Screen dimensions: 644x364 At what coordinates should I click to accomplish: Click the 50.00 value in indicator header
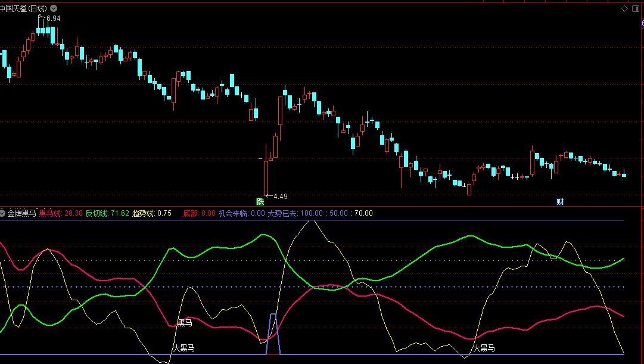click(338, 213)
